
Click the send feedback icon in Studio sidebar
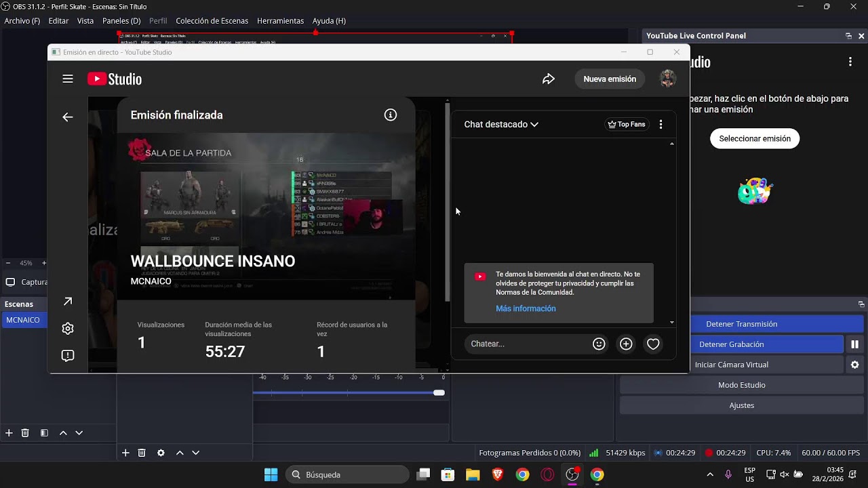tap(68, 356)
